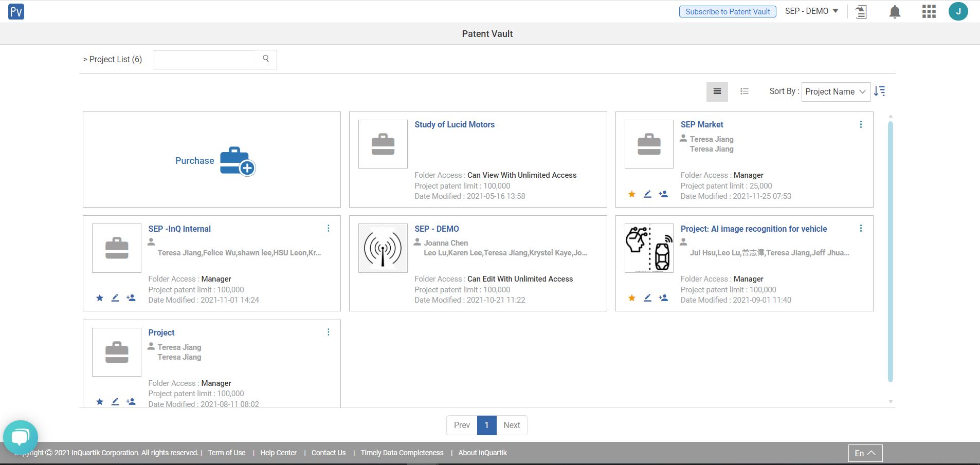
Task: Switch to list view layout
Action: point(744,91)
